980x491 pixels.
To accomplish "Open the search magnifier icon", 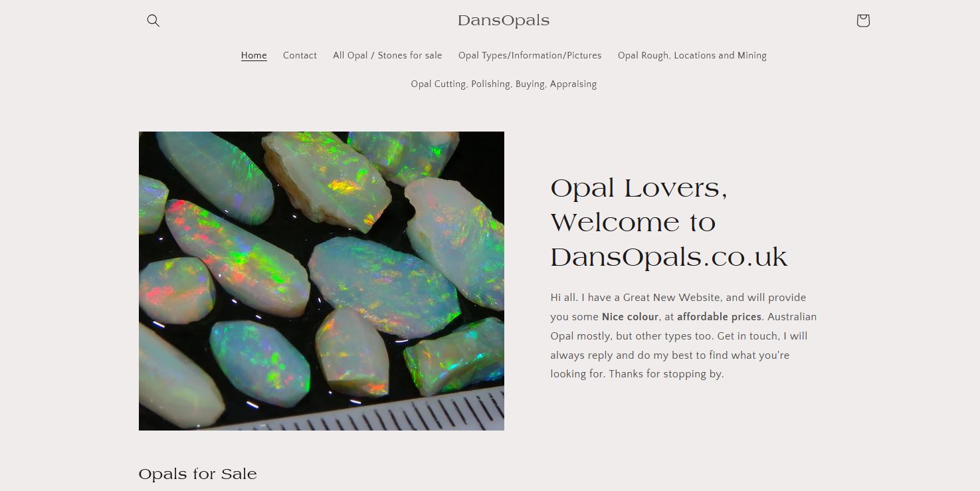I will click(x=153, y=21).
